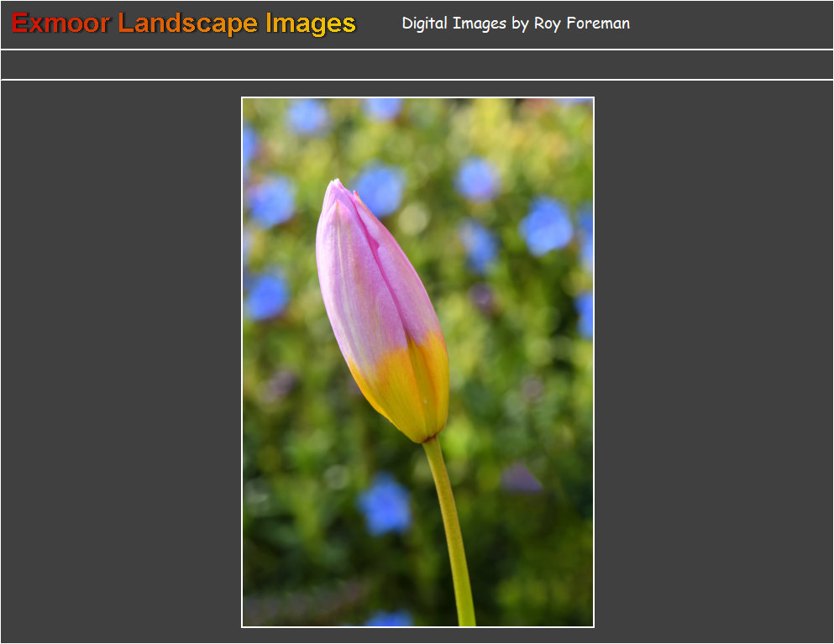The width and height of the screenshot is (834, 644).
Task: Click the blurred blue flower left of the bud
Action: [x=267, y=296]
